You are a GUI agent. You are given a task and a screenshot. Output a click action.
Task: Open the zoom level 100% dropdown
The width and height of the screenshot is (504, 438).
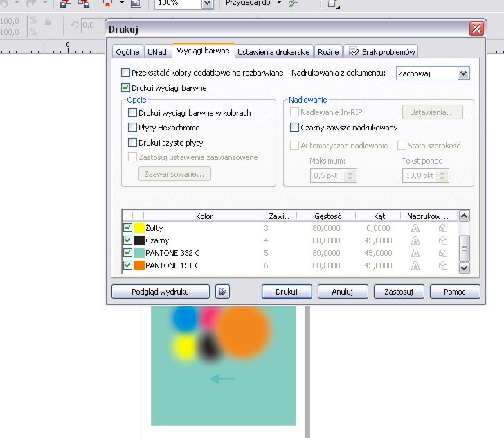207,3
